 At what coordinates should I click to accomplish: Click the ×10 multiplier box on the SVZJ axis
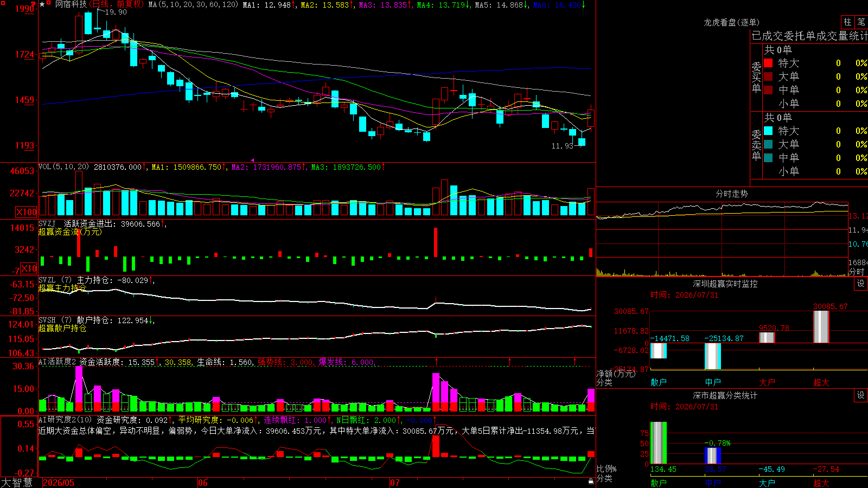[28, 268]
